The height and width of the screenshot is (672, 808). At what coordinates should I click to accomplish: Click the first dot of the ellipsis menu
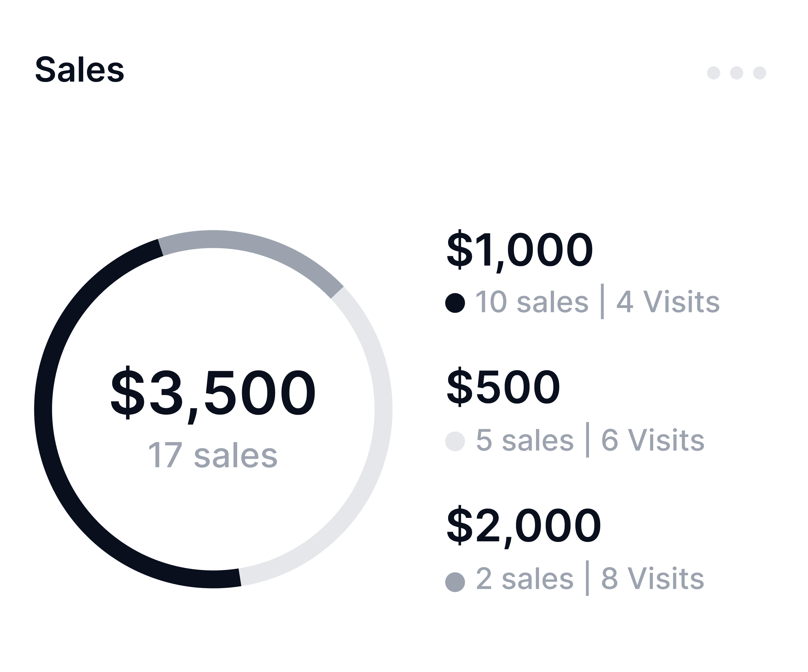[713, 73]
